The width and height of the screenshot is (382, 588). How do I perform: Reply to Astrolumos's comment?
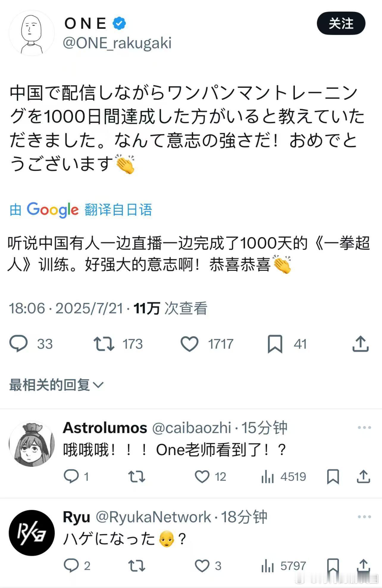click(71, 476)
